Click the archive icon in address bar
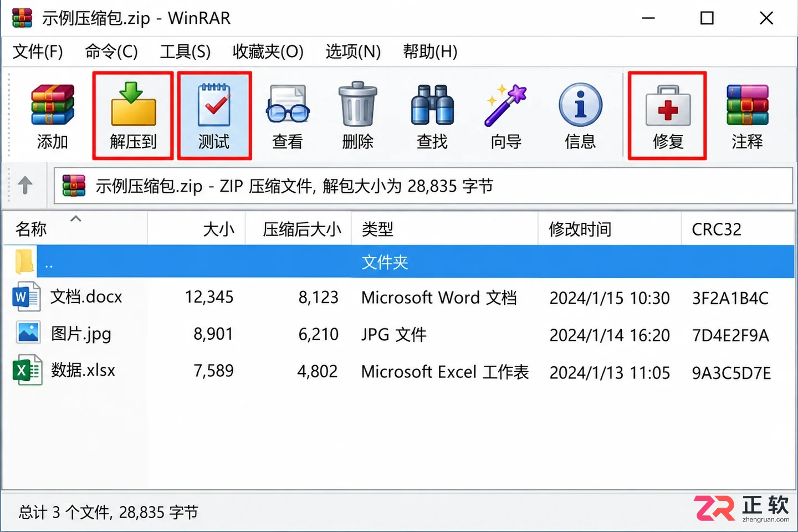798x532 pixels. (x=74, y=186)
